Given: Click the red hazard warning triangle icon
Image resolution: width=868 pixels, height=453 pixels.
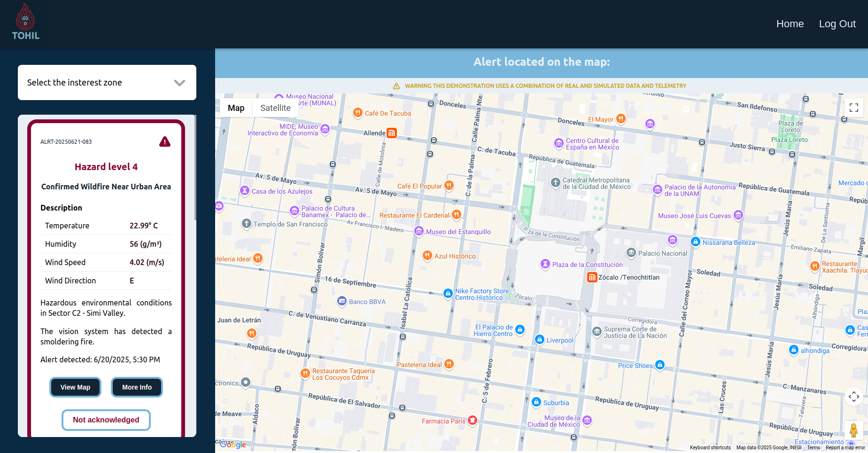Looking at the screenshot, I should pos(165,141).
